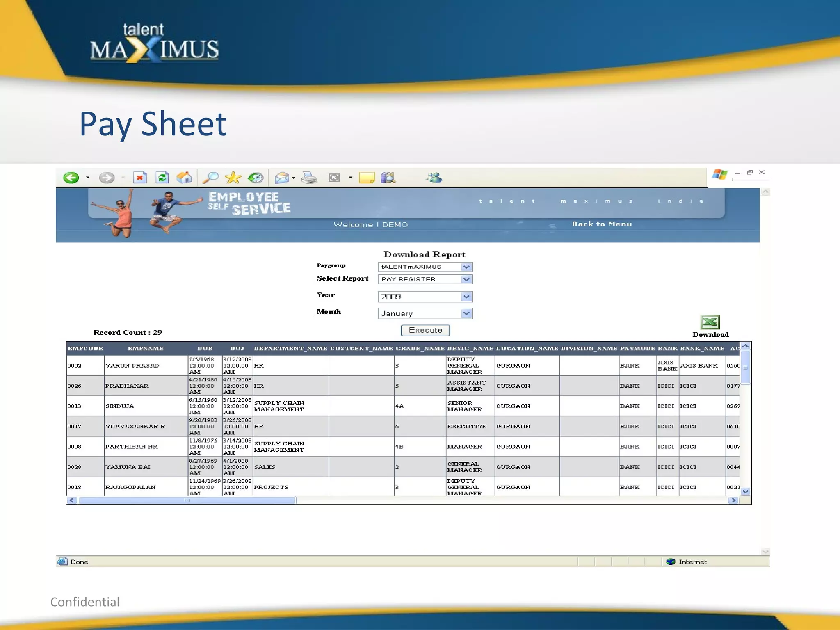The width and height of the screenshot is (840, 630).
Task: Click the PROJECTS department cell
Action: click(x=290, y=487)
